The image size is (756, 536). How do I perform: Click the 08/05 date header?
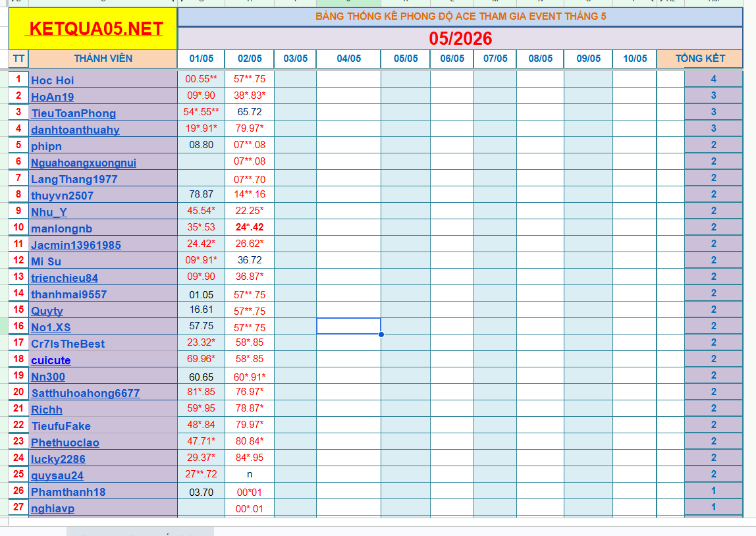coord(540,59)
